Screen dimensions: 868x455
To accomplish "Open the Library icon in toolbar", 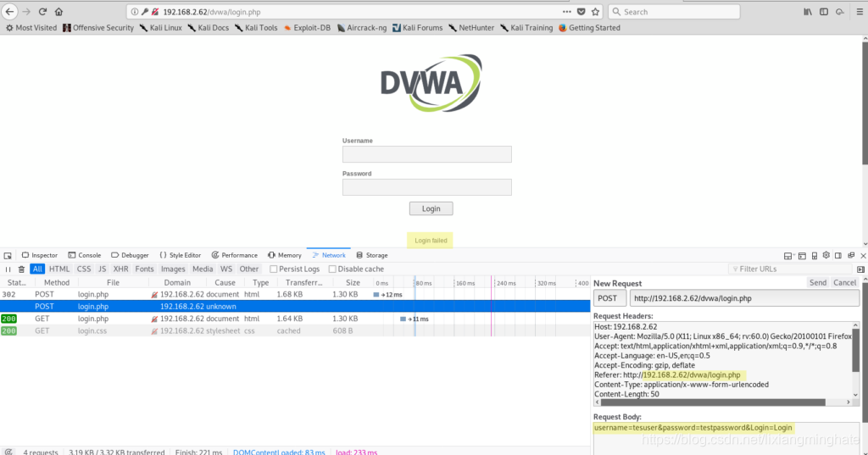I will (808, 12).
